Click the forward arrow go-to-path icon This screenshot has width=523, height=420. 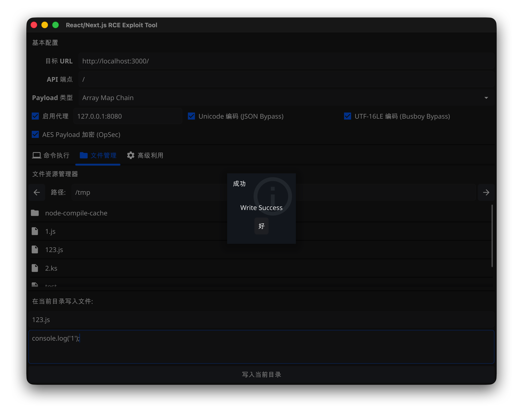[486, 192]
